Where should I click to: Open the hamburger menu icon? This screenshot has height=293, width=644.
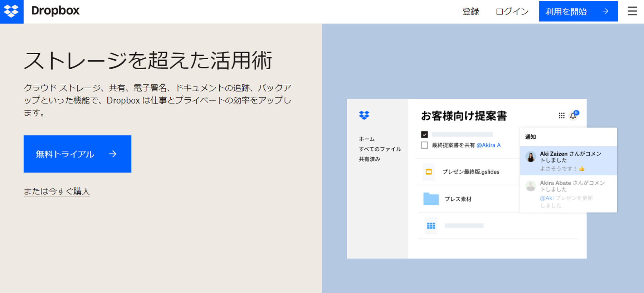pos(632,11)
